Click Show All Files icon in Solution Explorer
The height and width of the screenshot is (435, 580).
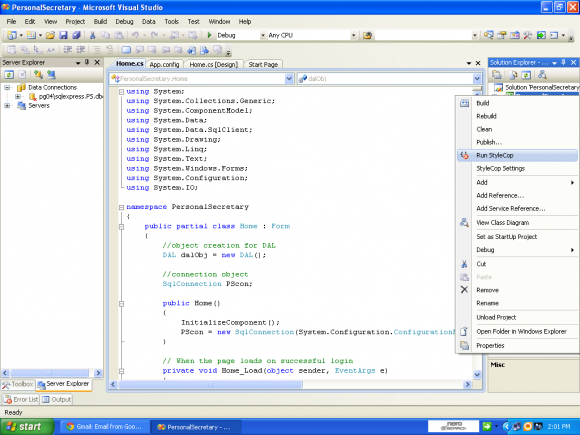pos(513,75)
